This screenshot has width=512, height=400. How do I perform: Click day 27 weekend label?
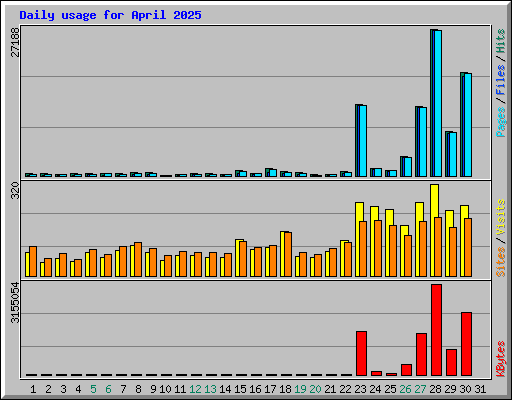[x=420, y=389]
